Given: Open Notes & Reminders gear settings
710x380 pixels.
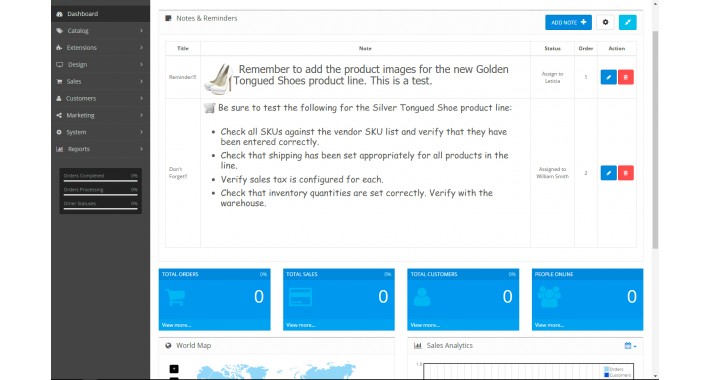Looking at the screenshot, I should pos(605,22).
